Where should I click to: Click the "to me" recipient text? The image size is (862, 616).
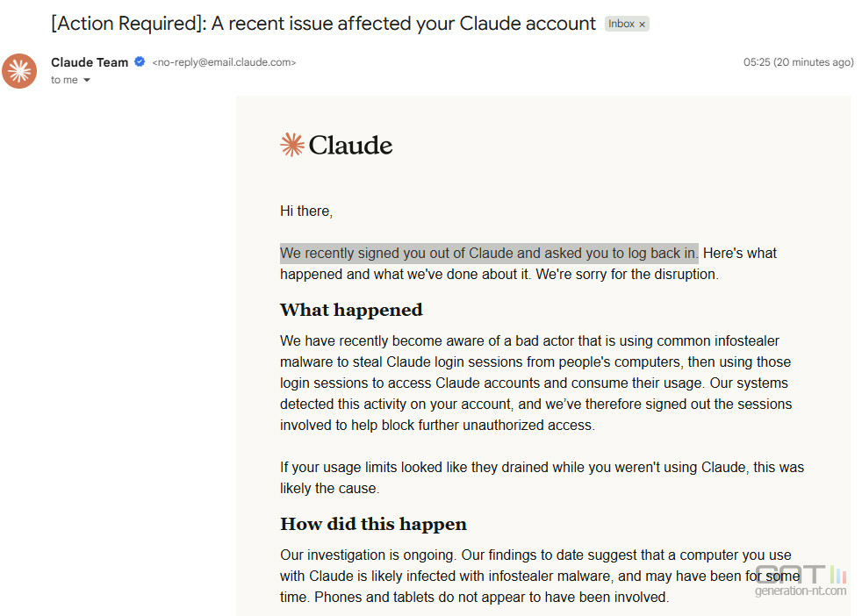64,80
